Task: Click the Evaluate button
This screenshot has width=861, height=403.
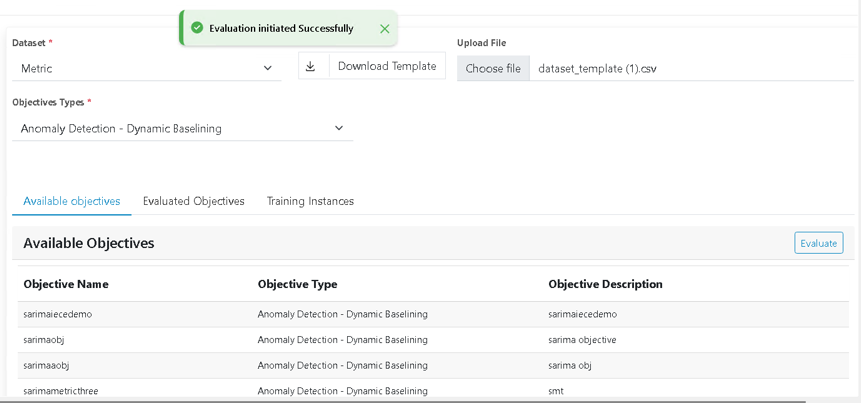Action: (x=818, y=243)
